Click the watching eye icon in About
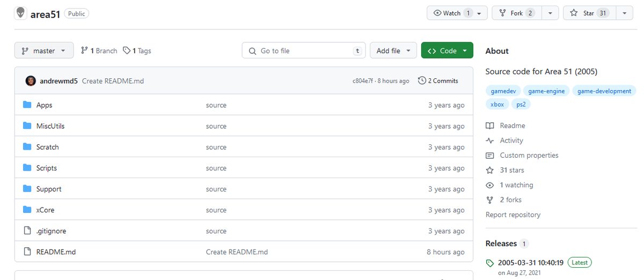 point(489,185)
